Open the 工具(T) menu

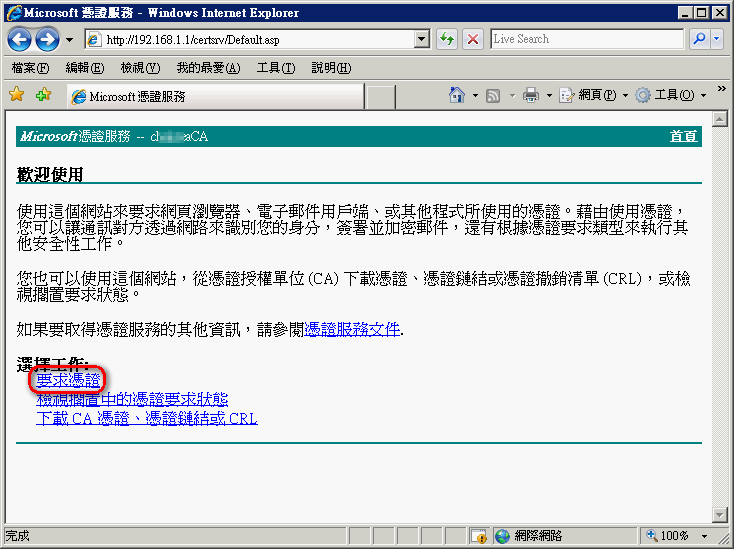[276, 68]
